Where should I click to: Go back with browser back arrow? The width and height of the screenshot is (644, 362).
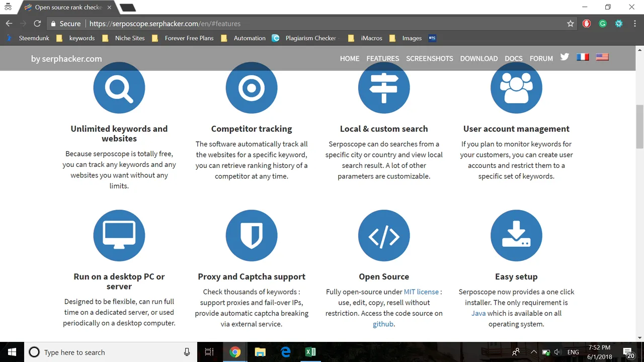point(9,24)
